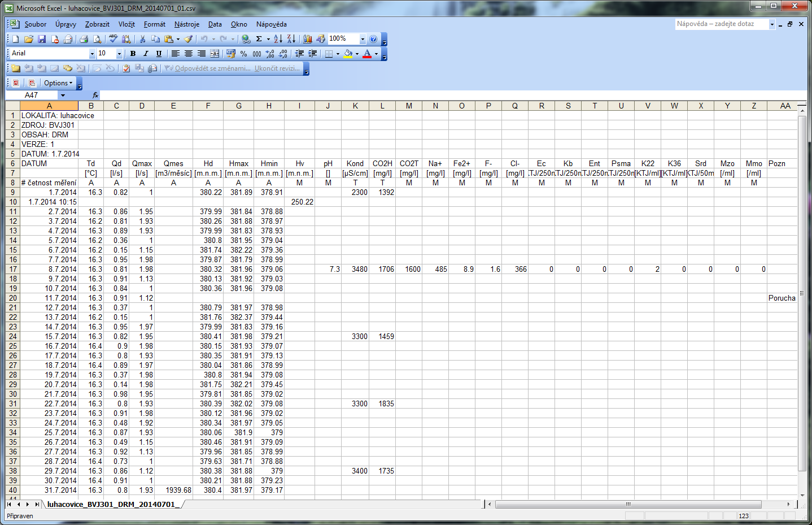Run the spelling check (ABC icon)

click(x=113, y=39)
